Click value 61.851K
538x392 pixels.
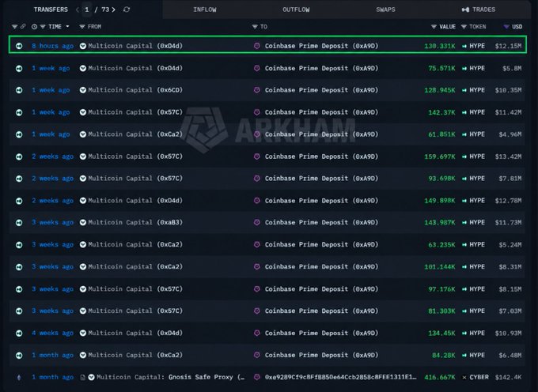(441, 134)
